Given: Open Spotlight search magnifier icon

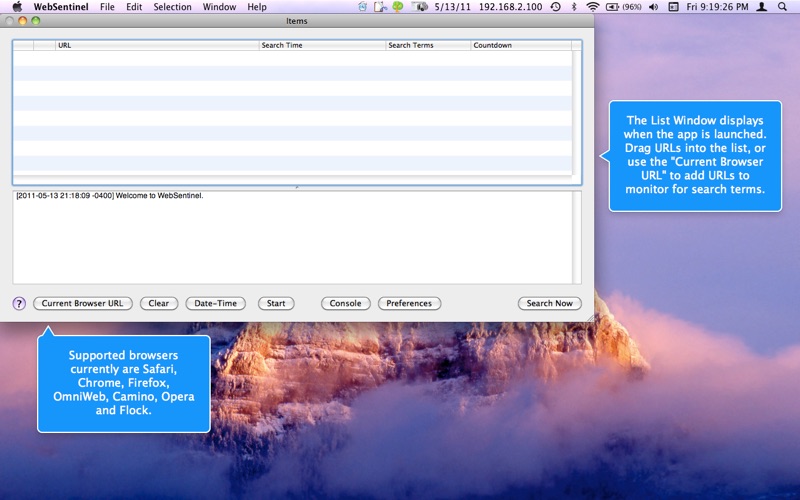Looking at the screenshot, I should tap(782, 7).
